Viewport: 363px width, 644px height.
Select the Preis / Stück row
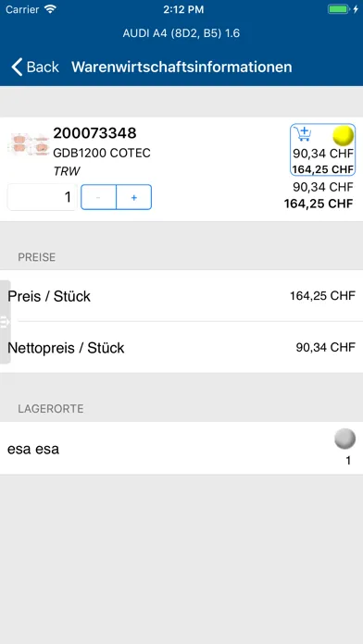click(x=181, y=296)
